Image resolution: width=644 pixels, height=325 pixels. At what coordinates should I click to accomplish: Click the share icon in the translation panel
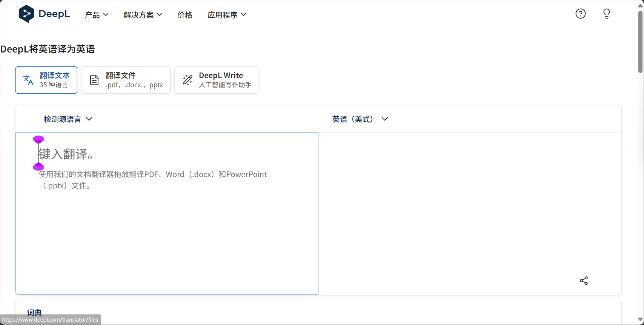coord(584,280)
